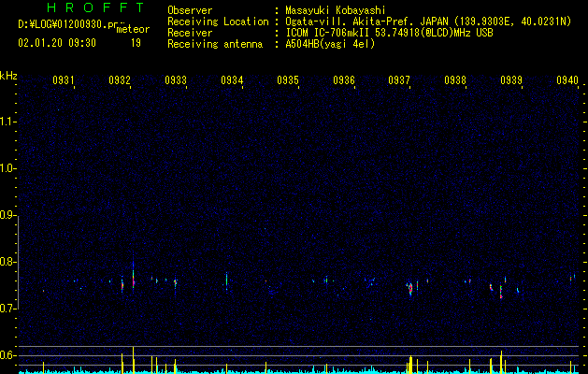
Task: Click the 0934 time marker
Action: click(x=232, y=79)
